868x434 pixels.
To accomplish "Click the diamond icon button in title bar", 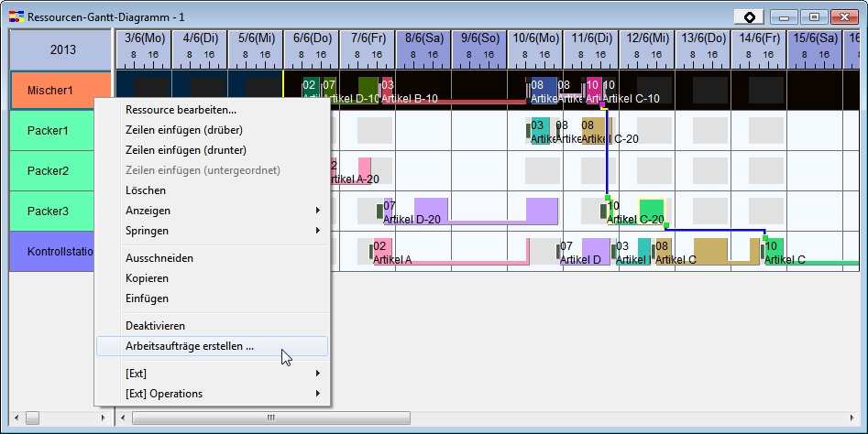I will (x=750, y=16).
